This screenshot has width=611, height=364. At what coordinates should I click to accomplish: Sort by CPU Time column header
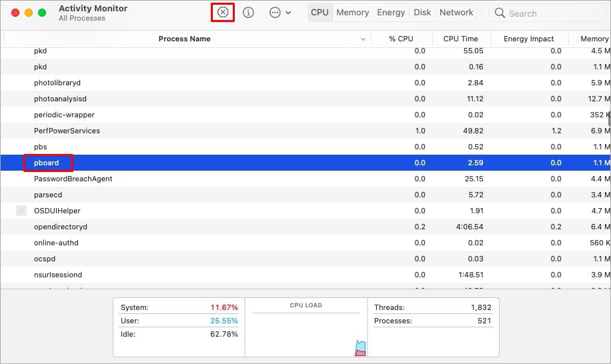tap(461, 39)
